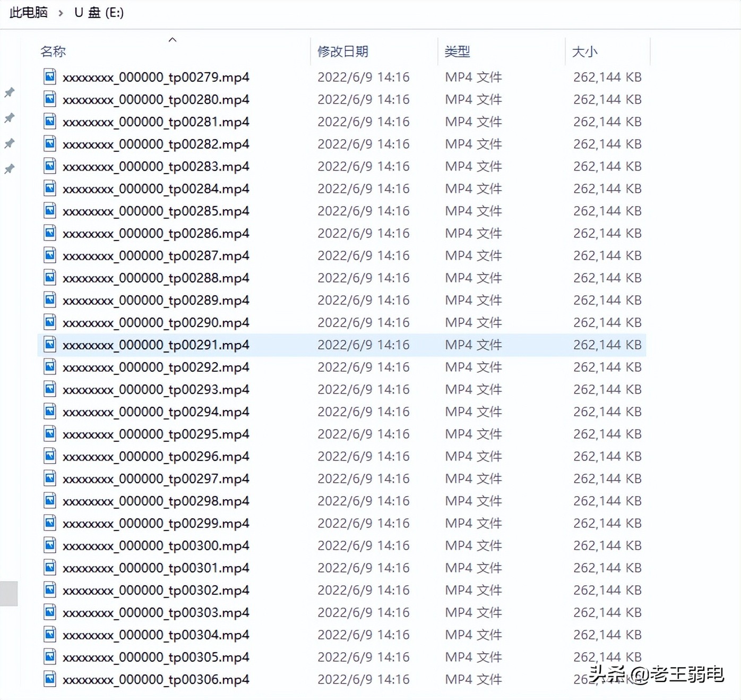Screen dimensions: 741x700
Task: Unpin the second pin icon on the left
Action: (8, 118)
